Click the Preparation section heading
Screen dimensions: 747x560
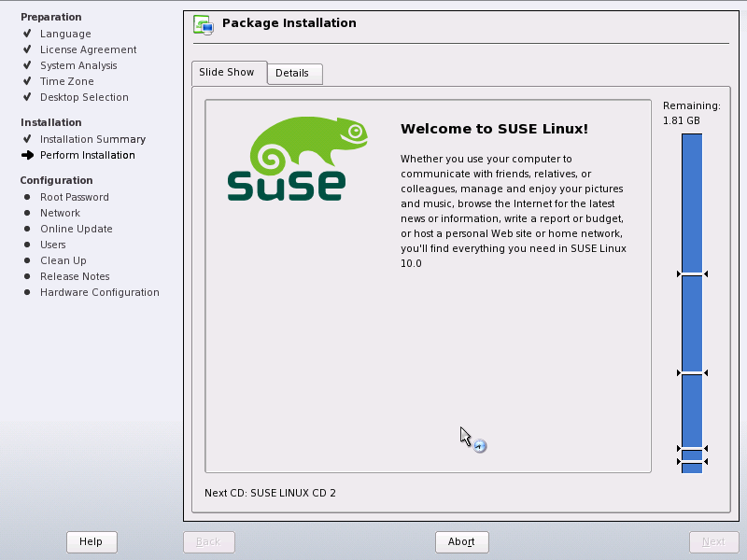tap(51, 17)
